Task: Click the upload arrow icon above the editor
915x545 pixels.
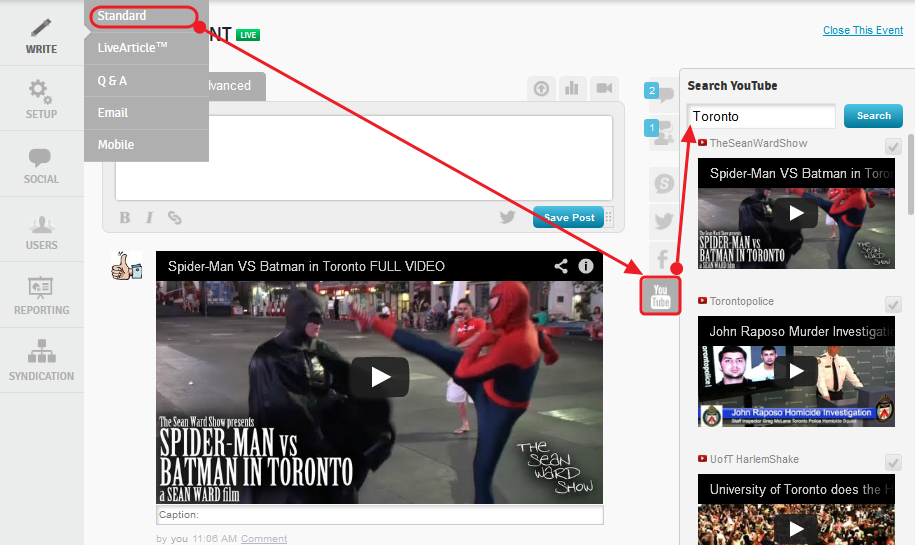Action: click(x=541, y=89)
